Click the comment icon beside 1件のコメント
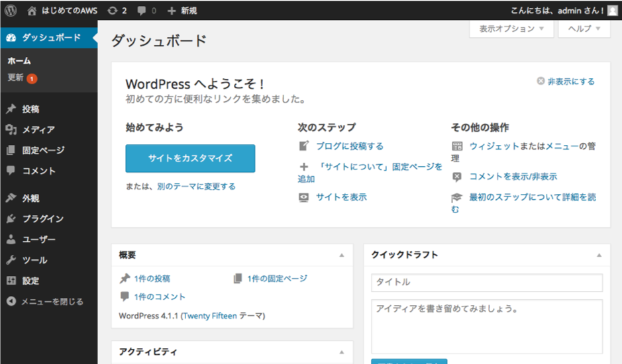Screen dimensions: 622x364 point(125,296)
